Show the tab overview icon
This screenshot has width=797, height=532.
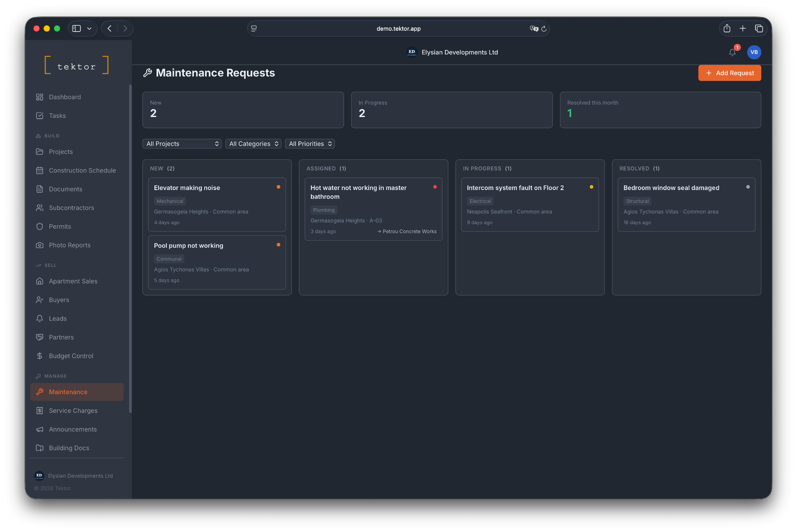pos(759,28)
